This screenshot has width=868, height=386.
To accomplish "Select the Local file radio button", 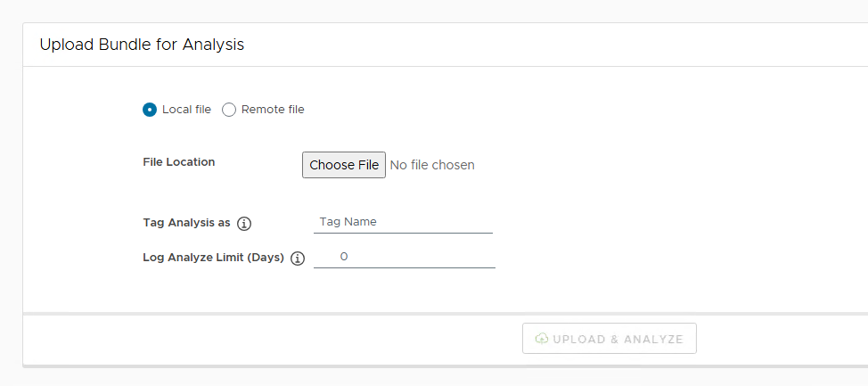I will pos(150,110).
